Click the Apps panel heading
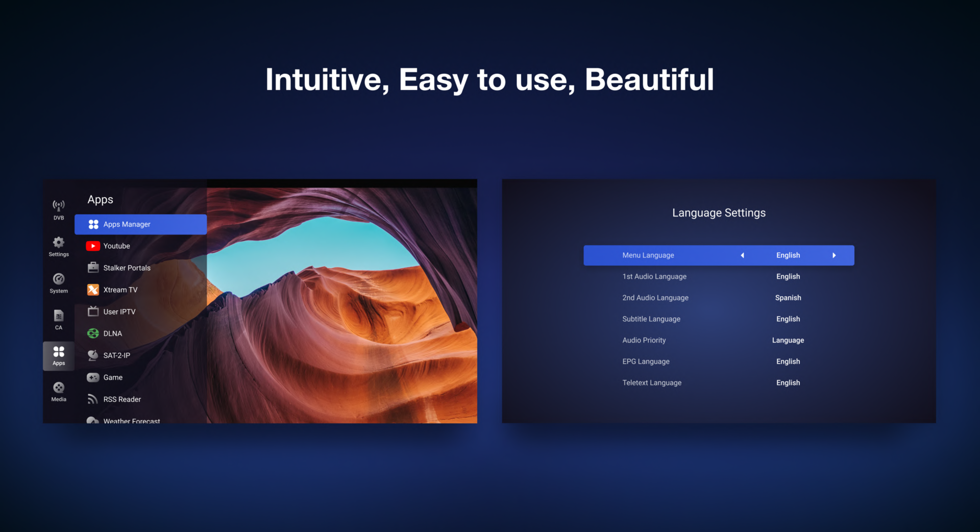Image resolution: width=980 pixels, height=532 pixels. 100,200
